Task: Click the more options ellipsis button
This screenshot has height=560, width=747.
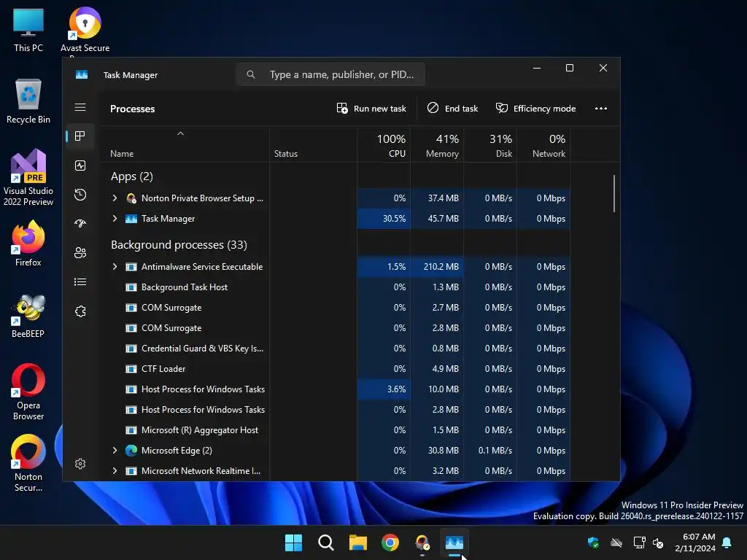Action: [x=601, y=109]
